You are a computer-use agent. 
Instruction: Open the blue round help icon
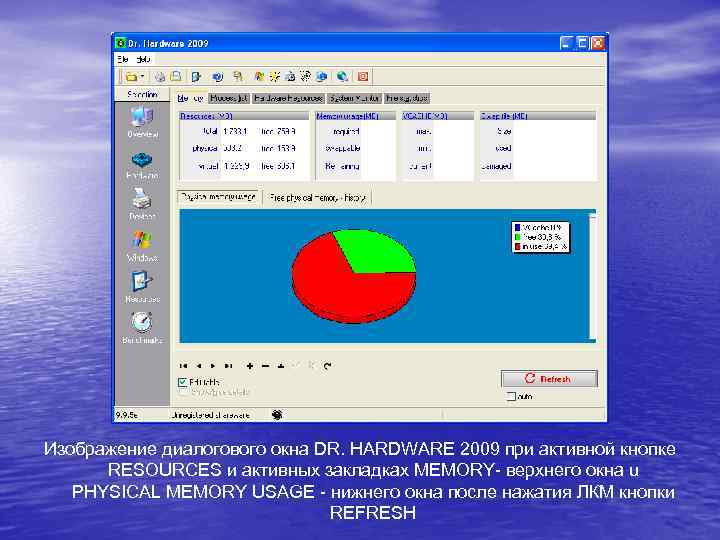point(218,77)
